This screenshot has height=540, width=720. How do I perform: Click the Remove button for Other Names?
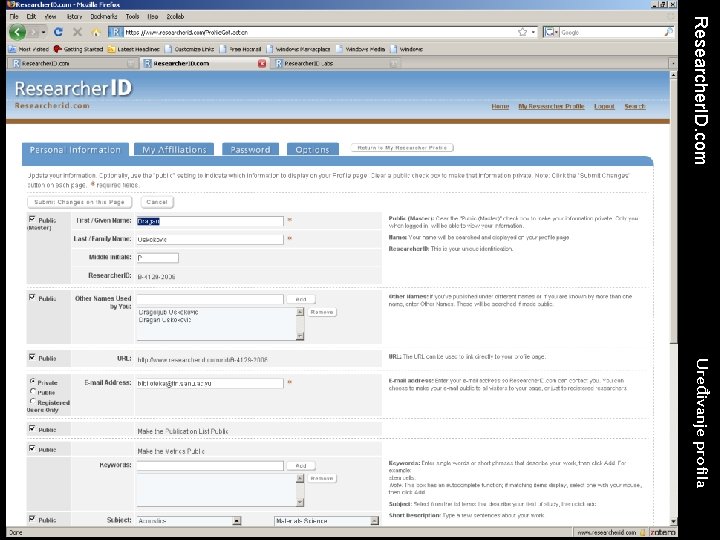pyautogui.click(x=321, y=312)
